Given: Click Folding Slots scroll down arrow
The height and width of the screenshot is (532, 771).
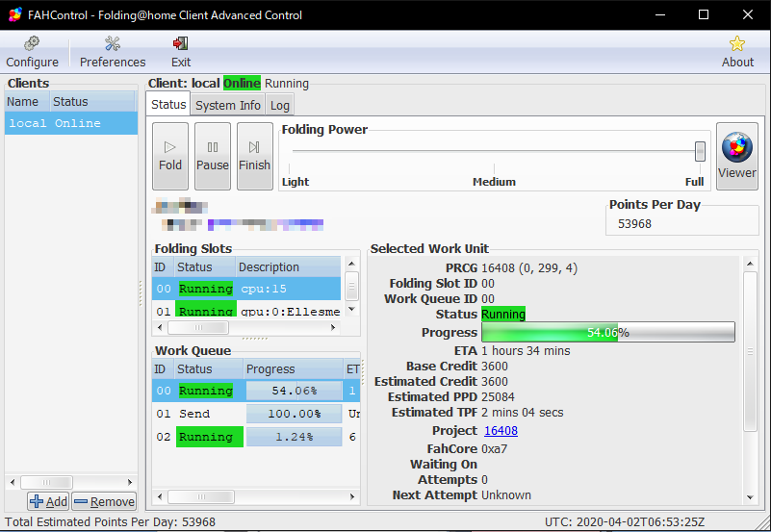Looking at the screenshot, I should (x=351, y=309).
